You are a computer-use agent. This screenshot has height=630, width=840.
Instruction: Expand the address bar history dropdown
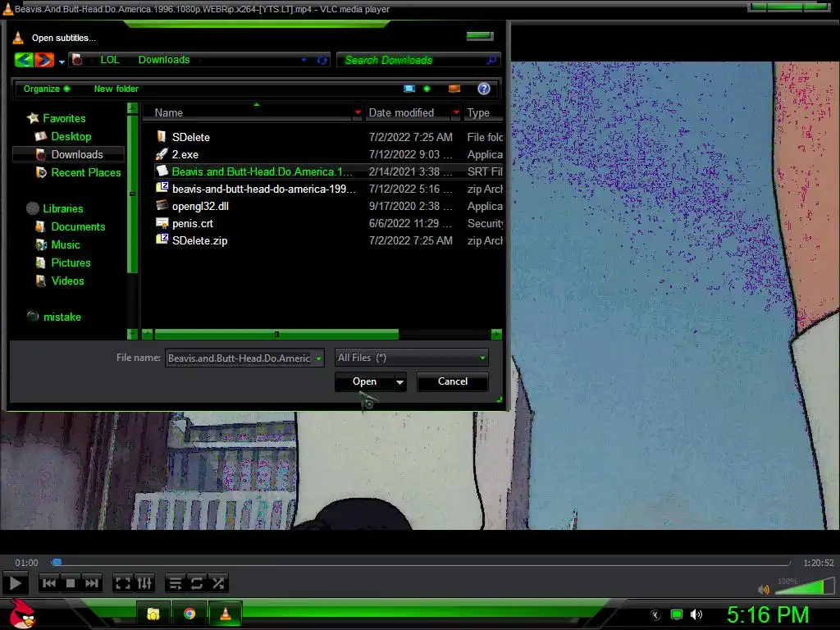coord(304,60)
